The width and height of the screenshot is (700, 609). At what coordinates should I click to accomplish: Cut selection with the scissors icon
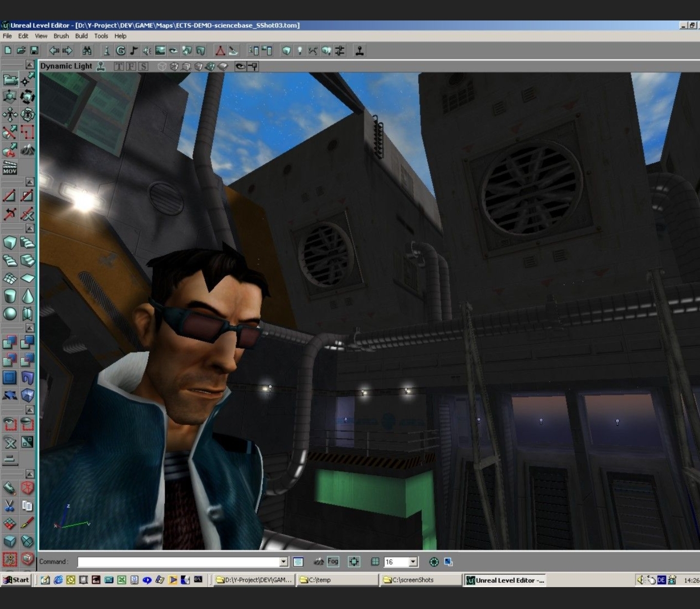point(10,506)
